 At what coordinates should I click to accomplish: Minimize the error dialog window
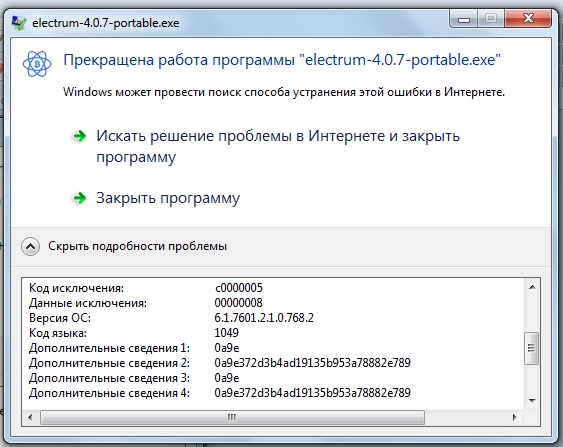[464, 19]
